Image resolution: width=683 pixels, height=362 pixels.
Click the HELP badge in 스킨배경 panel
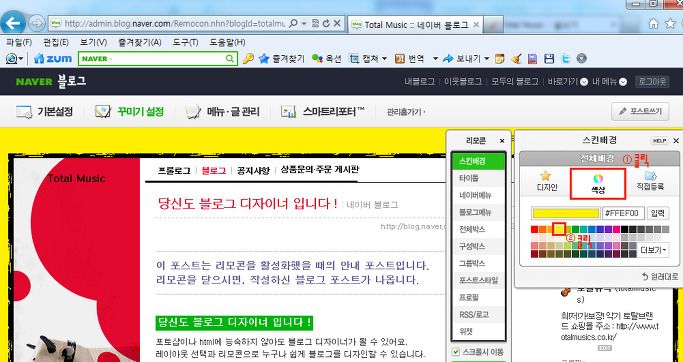click(659, 141)
